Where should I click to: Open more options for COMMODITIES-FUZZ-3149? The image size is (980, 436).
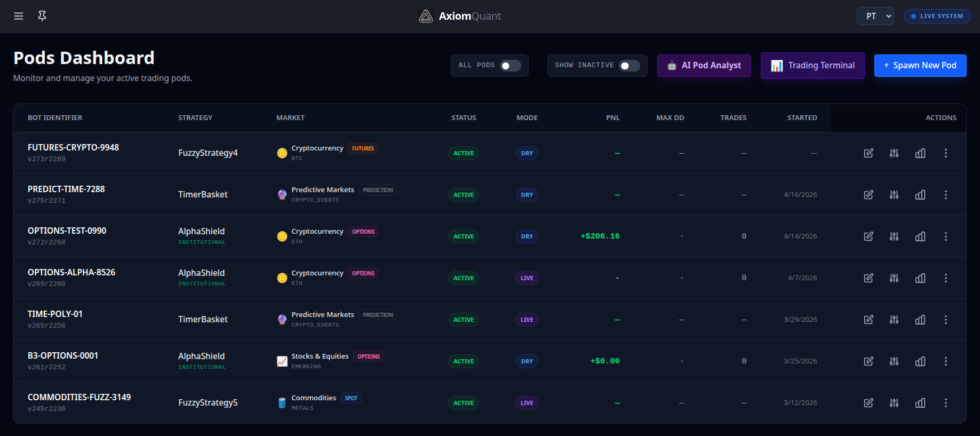pyautogui.click(x=946, y=403)
